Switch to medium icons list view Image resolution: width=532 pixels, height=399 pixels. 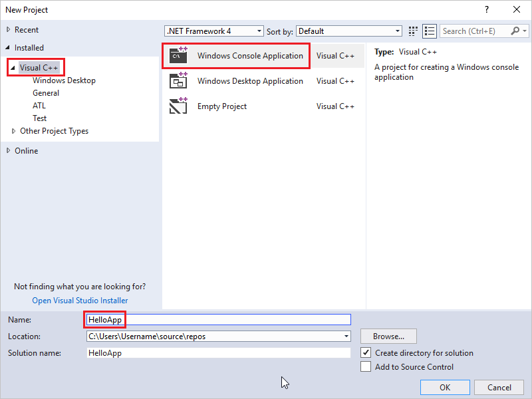click(x=430, y=31)
